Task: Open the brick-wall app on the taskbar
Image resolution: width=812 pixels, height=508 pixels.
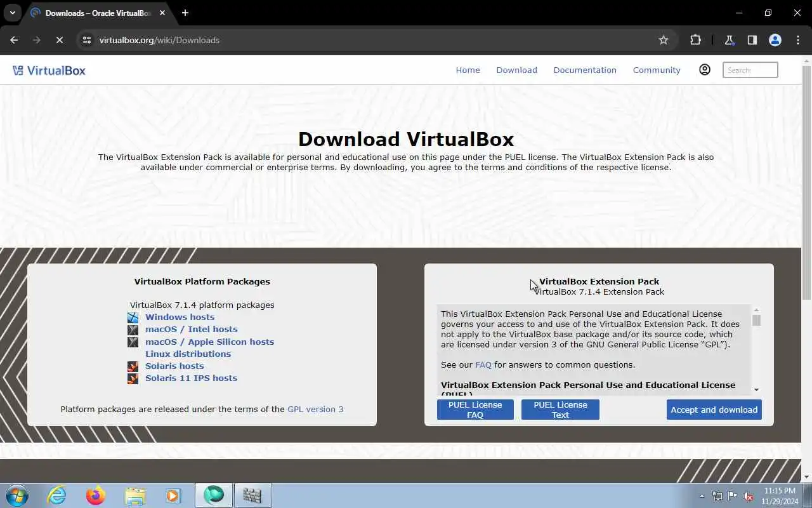Action: [x=252, y=495]
